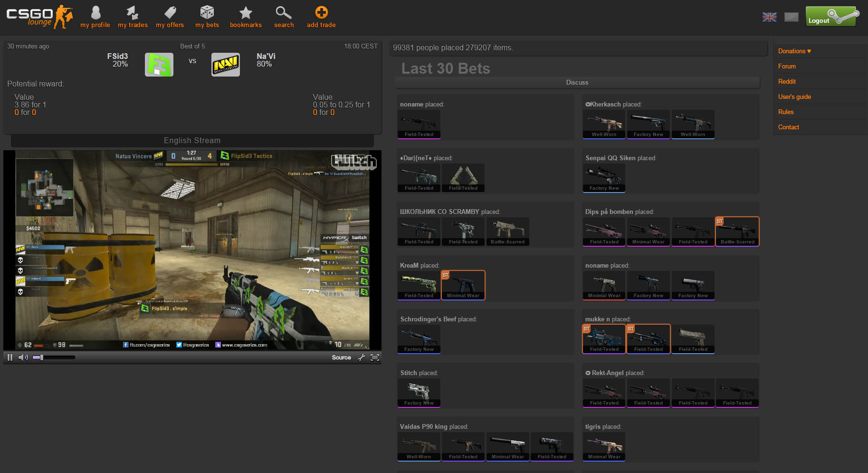
Task: Expand the Donations menu
Action: tap(794, 51)
